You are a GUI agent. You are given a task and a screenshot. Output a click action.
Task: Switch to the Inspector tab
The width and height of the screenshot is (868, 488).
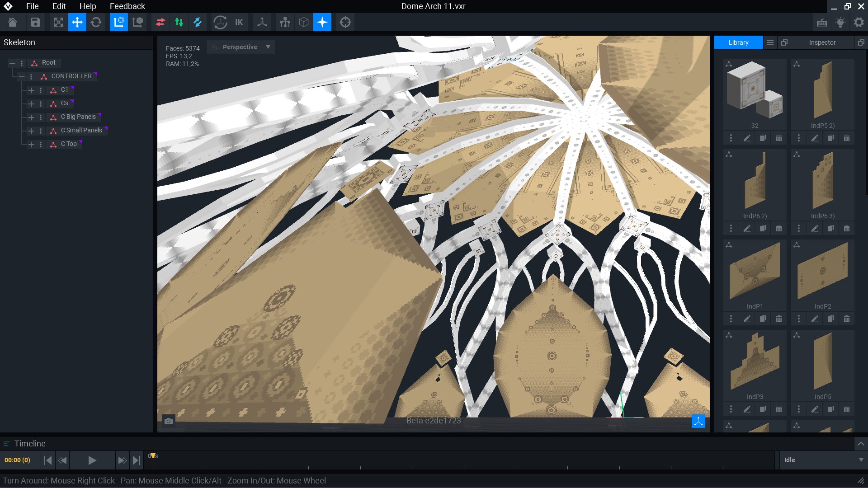(822, 42)
